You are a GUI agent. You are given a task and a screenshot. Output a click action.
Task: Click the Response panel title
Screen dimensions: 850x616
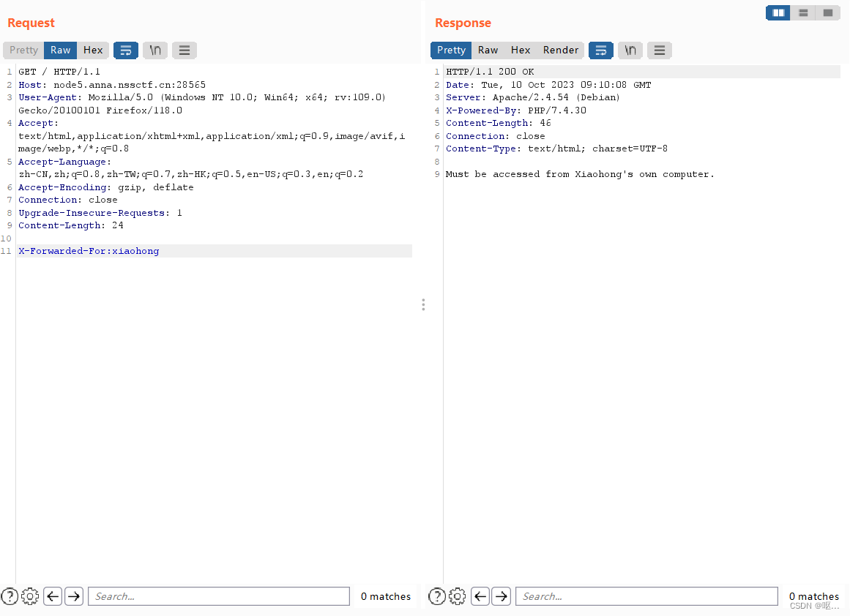pyautogui.click(x=463, y=23)
